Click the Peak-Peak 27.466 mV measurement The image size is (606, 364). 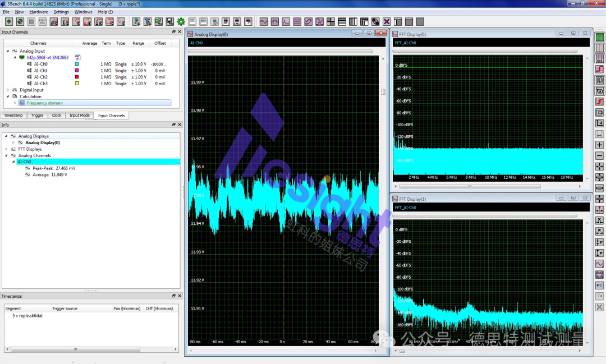point(54,168)
